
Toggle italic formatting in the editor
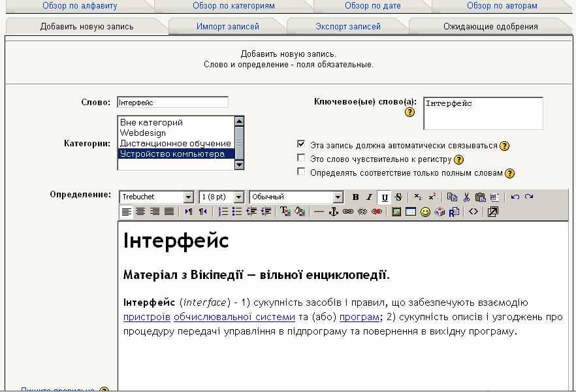coord(370,197)
